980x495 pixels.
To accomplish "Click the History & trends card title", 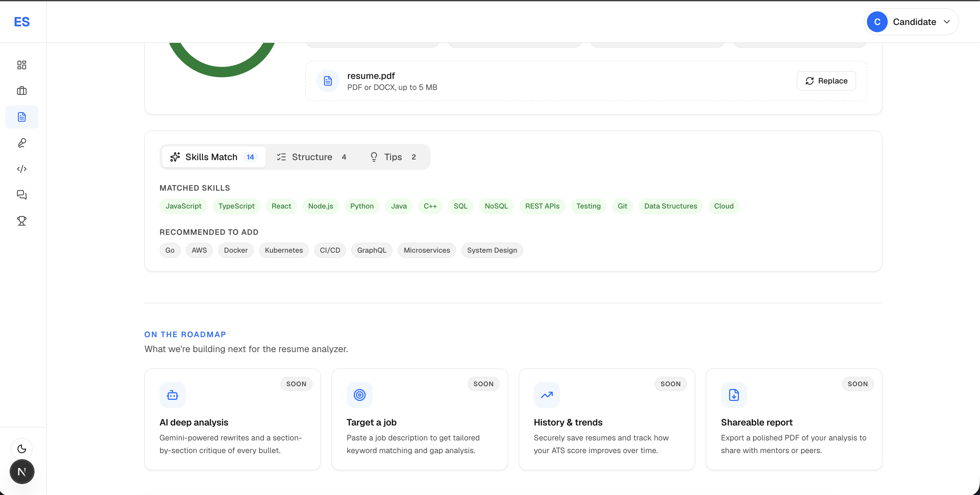I will (568, 422).
